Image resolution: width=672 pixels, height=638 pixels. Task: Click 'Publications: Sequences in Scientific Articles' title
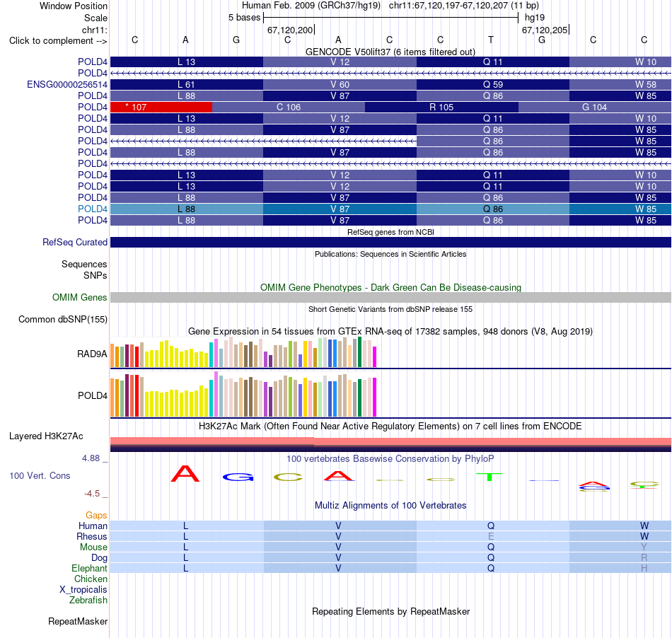pos(390,254)
